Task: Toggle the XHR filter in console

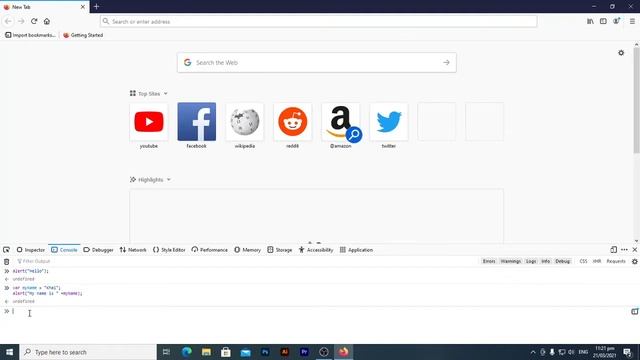Action: tap(597, 261)
